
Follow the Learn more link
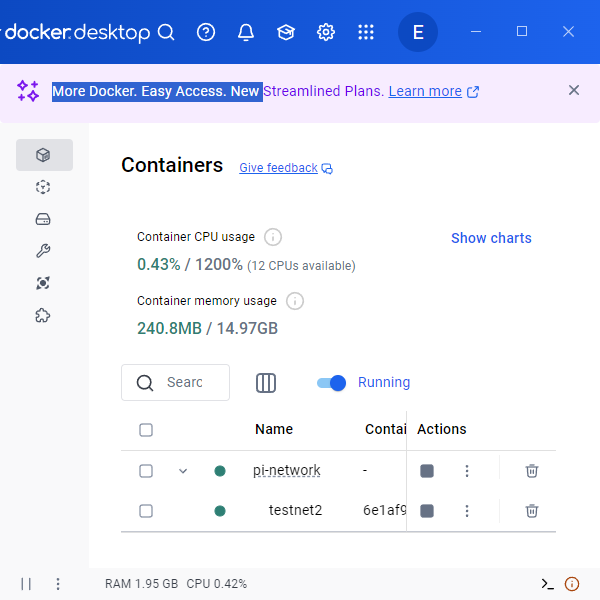point(425,91)
